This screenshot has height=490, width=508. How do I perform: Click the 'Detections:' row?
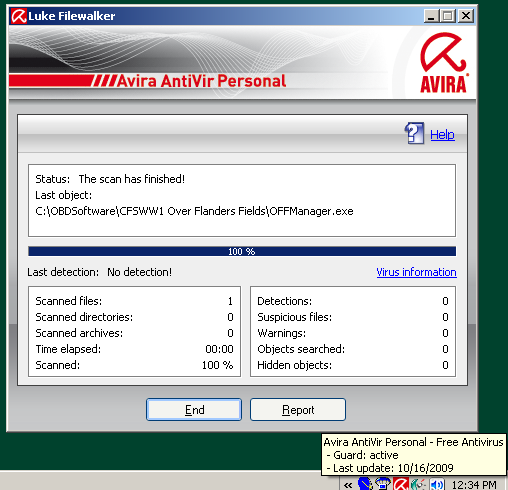(x=353, y=301)
